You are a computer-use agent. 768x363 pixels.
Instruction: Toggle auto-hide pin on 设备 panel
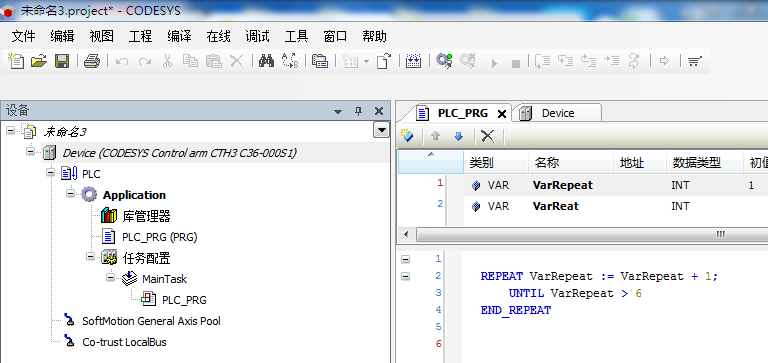358,112
